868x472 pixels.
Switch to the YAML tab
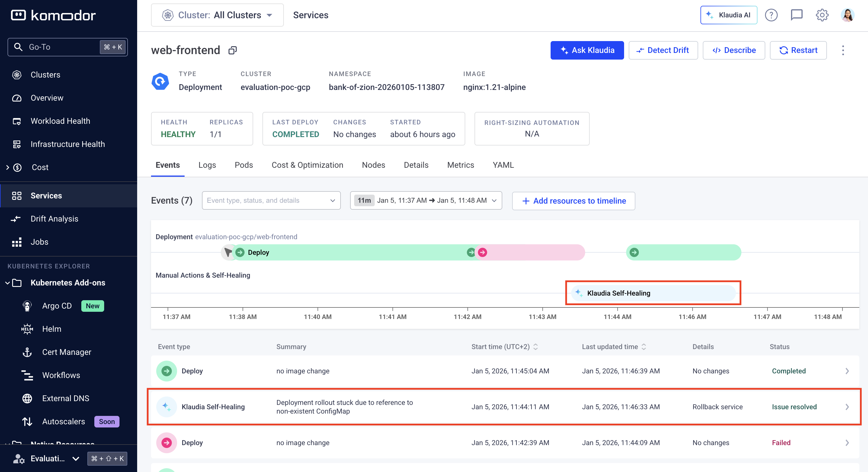[x=503, y=165]
